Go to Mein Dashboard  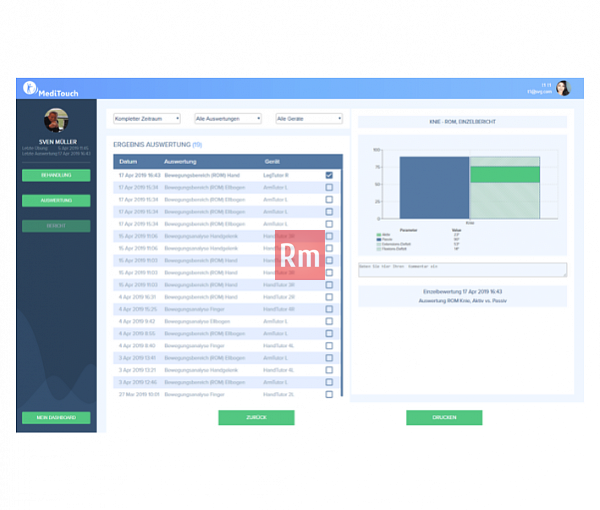pyautogui.click(x=56, y=417)
